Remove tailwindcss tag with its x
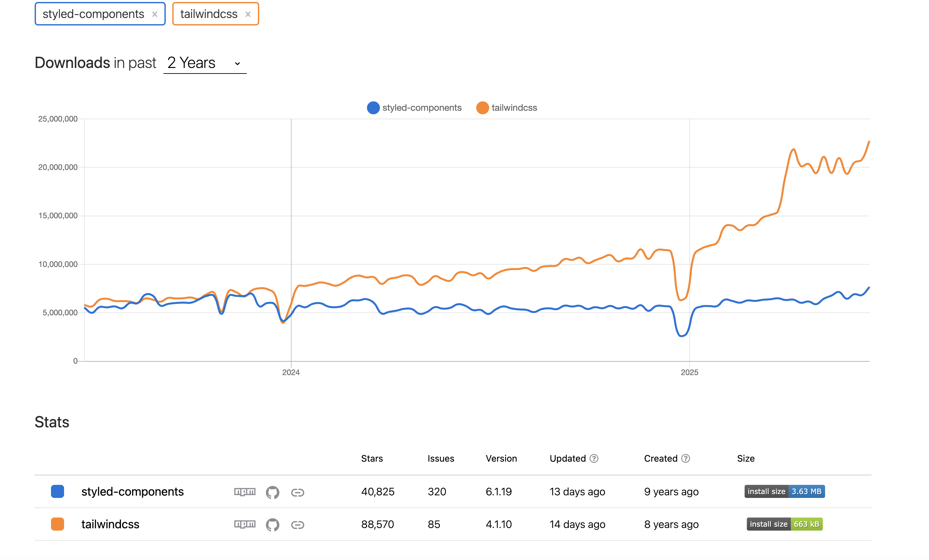Screen dimensions: 929x560 (x=248, y=14)
